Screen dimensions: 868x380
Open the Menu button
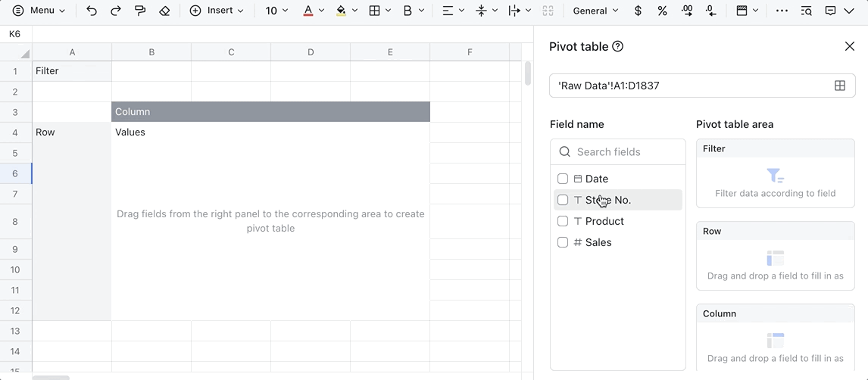point(39,11)
